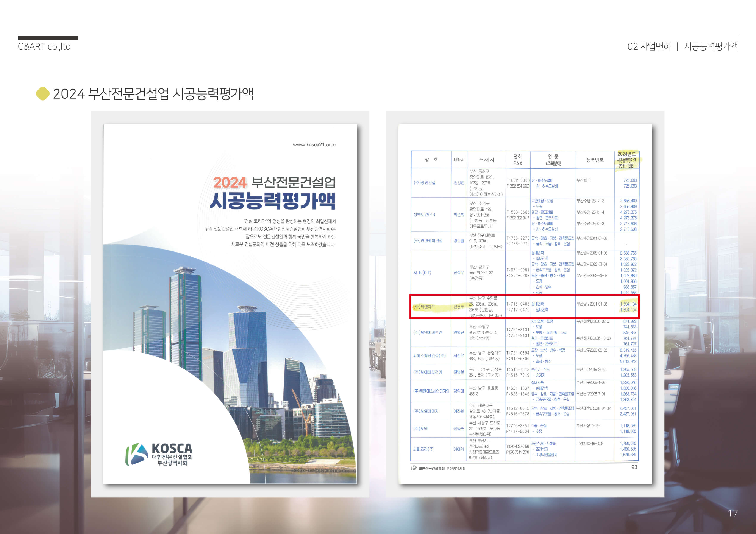
Task: Click company name '쌍백토건(주)'
Action: tap(424, 214)
